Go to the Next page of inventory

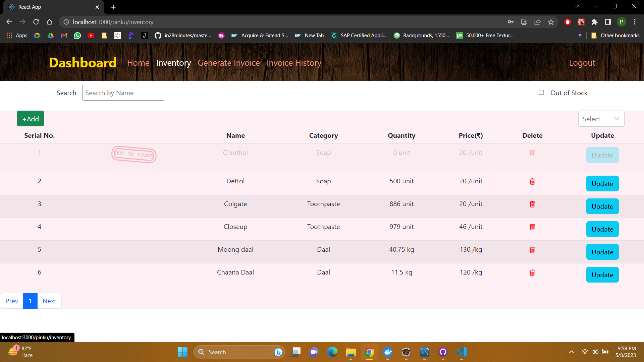pos(49,301)
